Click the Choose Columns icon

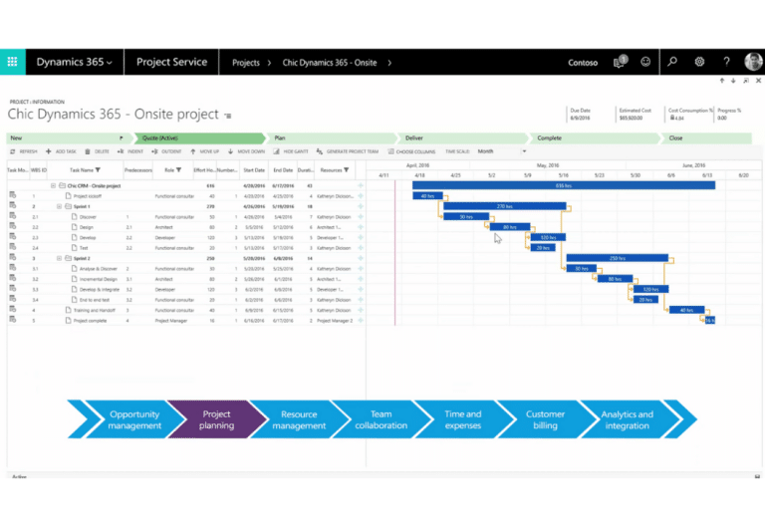point(390,151)
